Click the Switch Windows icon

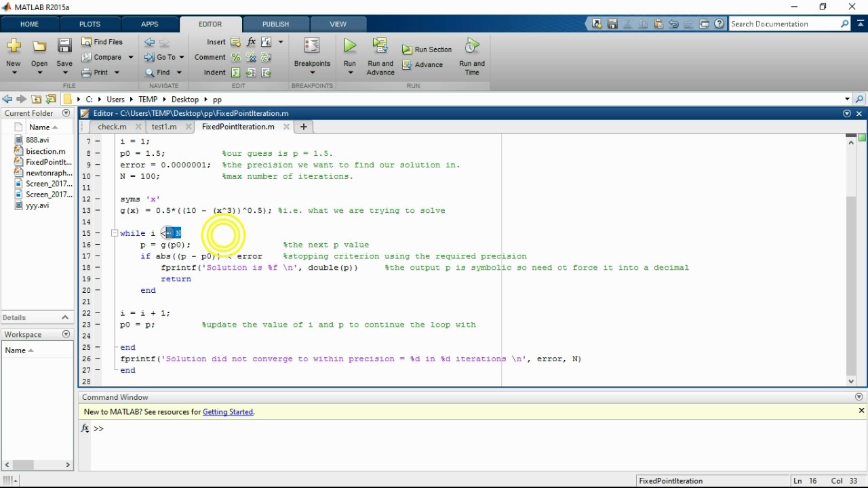pos(705,24)
